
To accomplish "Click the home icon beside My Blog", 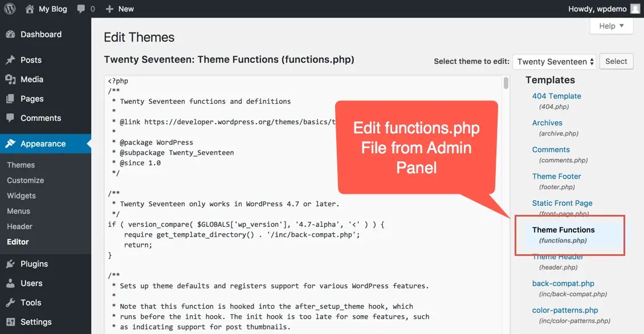I will 30,9.
